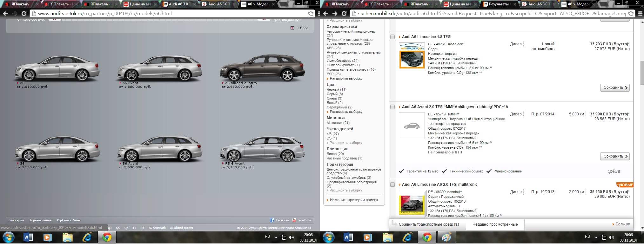The image size is (644, 246).
Task: Open Internet Explorer on the left monitor taskbar
Action: tap(87, 237)
